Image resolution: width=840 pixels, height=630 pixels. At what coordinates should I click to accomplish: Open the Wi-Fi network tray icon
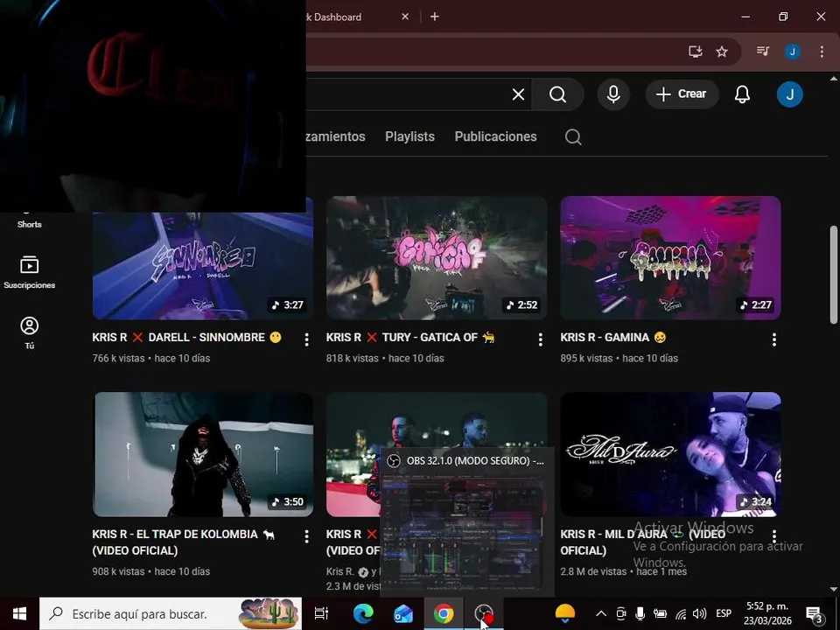click(x=681, y=614)
